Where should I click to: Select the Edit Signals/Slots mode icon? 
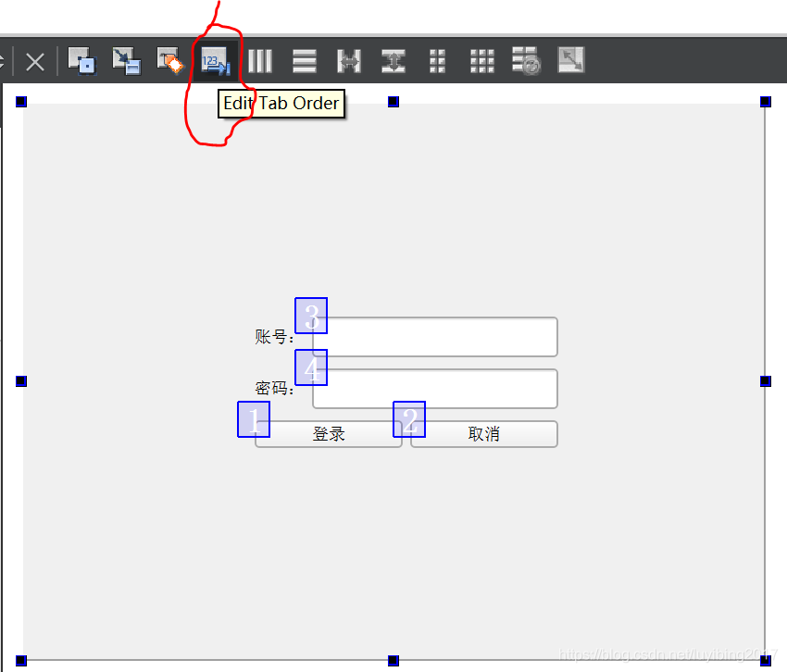(x=127, y=61)
